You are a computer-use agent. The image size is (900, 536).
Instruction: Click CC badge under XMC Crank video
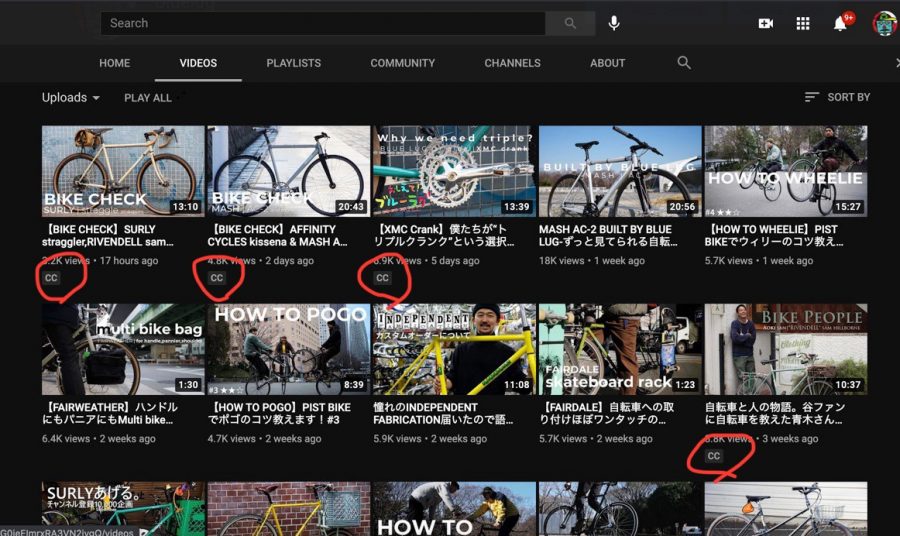(x=382, y=278)
